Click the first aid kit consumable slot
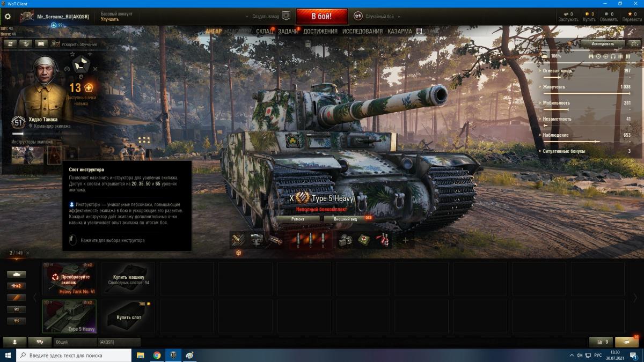Screen dimensions: 644x362 (x=363, y=240)
